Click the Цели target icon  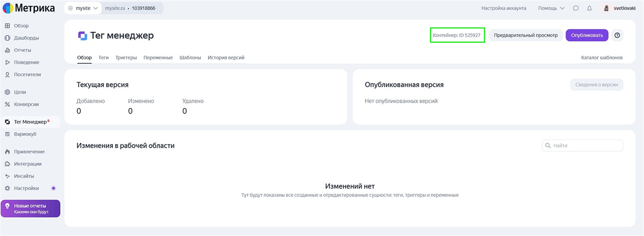8,92
